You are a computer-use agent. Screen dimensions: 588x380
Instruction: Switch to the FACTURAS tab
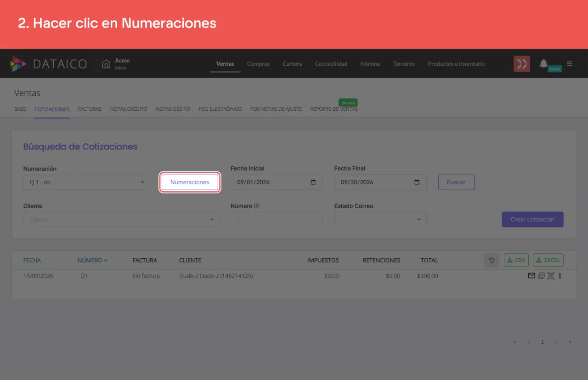90,109
